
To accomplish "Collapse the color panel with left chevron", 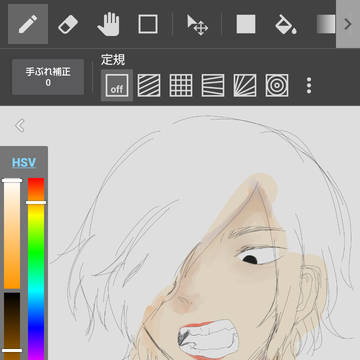I will click(x=20, y=126).
